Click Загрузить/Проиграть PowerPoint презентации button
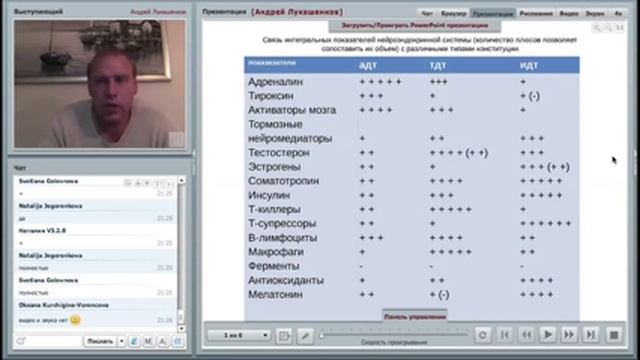This screenshot has height=360, width=640. point(415,26)
